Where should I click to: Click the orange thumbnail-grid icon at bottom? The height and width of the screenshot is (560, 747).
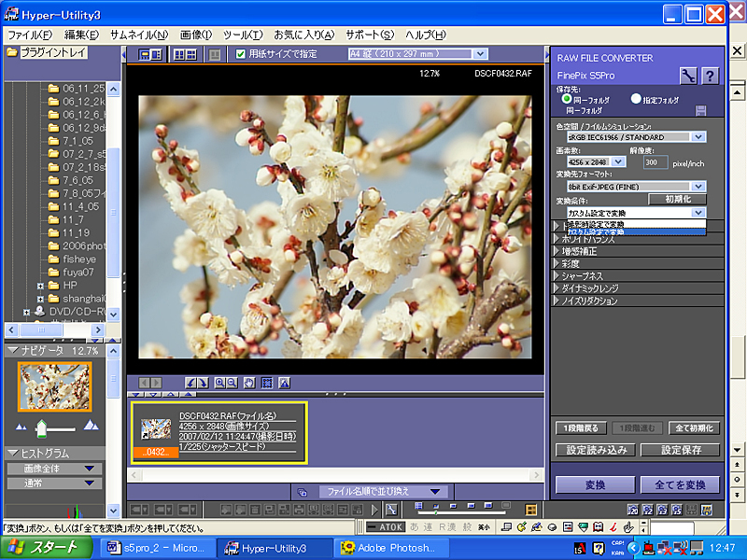[530, 510]
